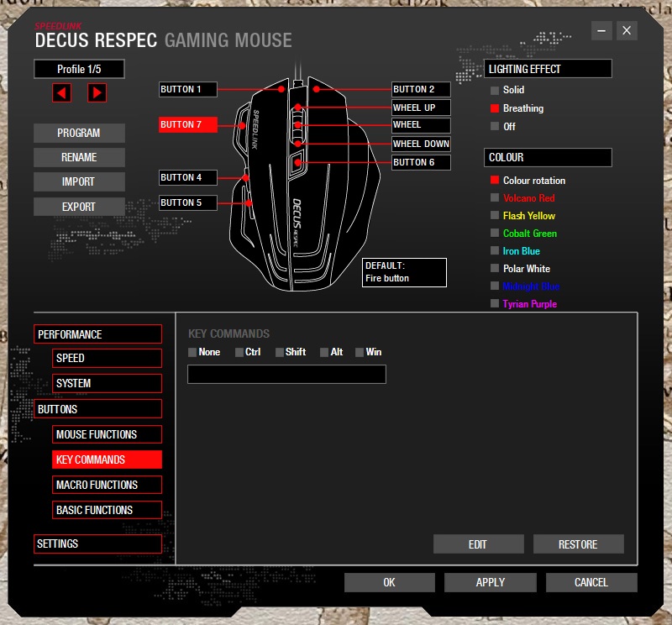Select Breathing lighting effect
The image size is (672, 625).
(x=495, y=108)
